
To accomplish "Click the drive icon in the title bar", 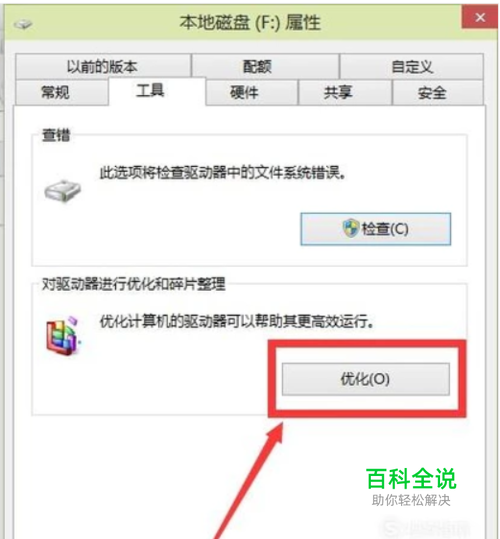I will pos(23,24).
